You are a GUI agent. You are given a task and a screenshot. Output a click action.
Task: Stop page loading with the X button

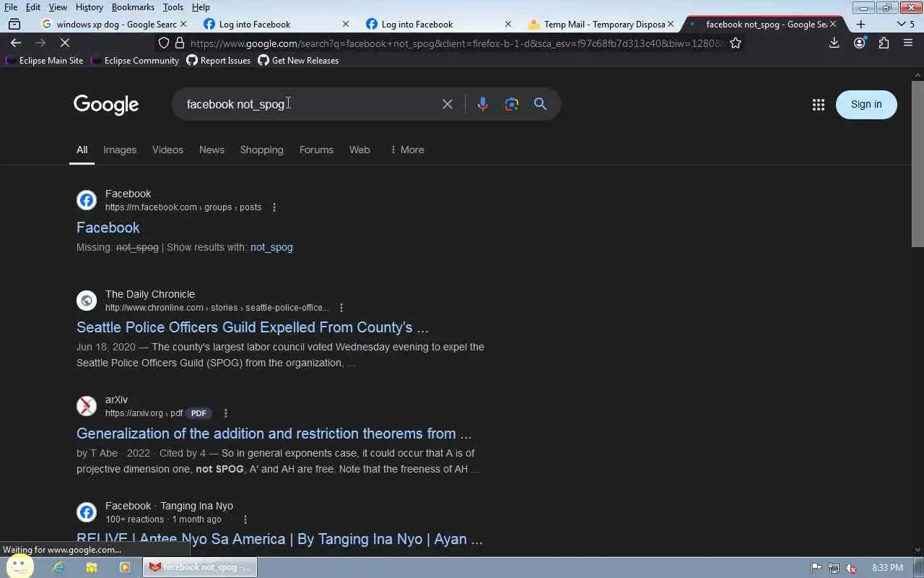(64, 43)
